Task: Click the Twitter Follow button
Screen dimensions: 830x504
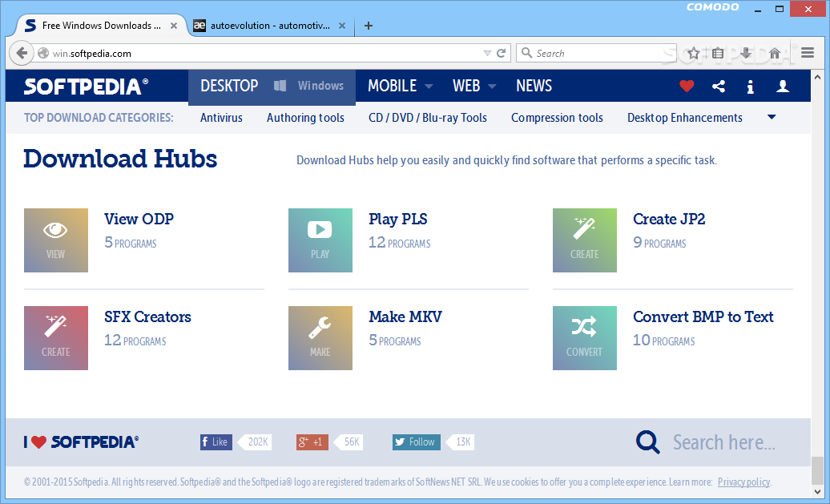Action: pos(416,442)
